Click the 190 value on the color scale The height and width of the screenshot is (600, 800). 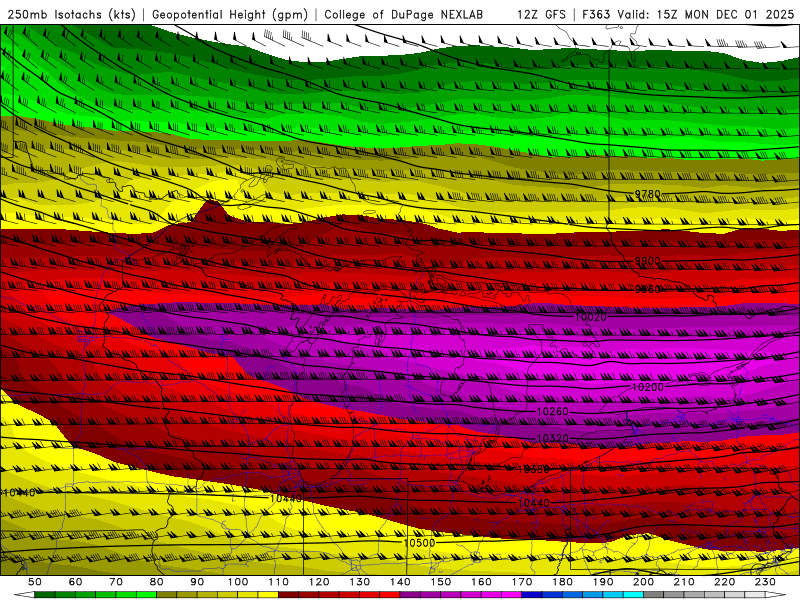603,582
